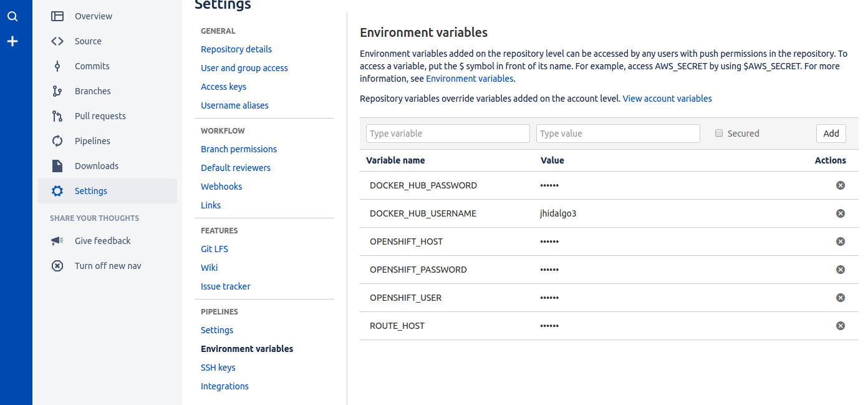This screenshot has width=868, height=405.
Task: Open the Source code icon
Action: [x=57, y=41]
